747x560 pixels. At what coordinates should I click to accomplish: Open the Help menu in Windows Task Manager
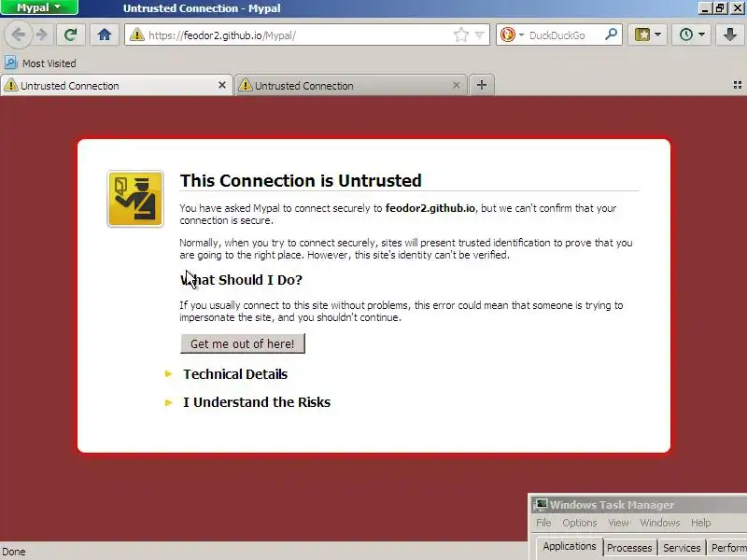[701, 523]
